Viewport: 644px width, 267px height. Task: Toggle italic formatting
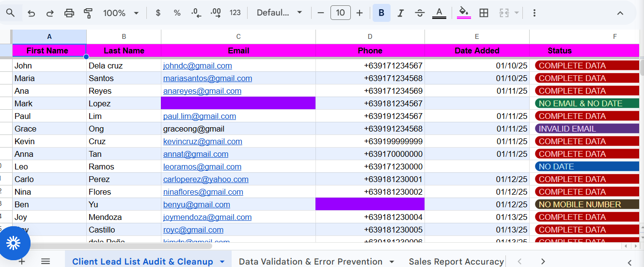point(400,13)
